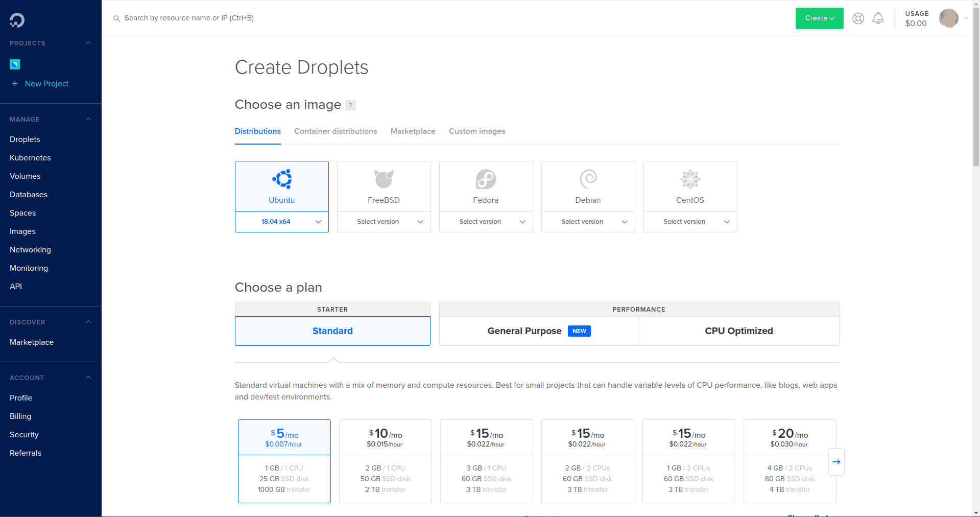Open FreeBSD Select version dropdown
Screen dimensions: 980x517
coord(384,222)
